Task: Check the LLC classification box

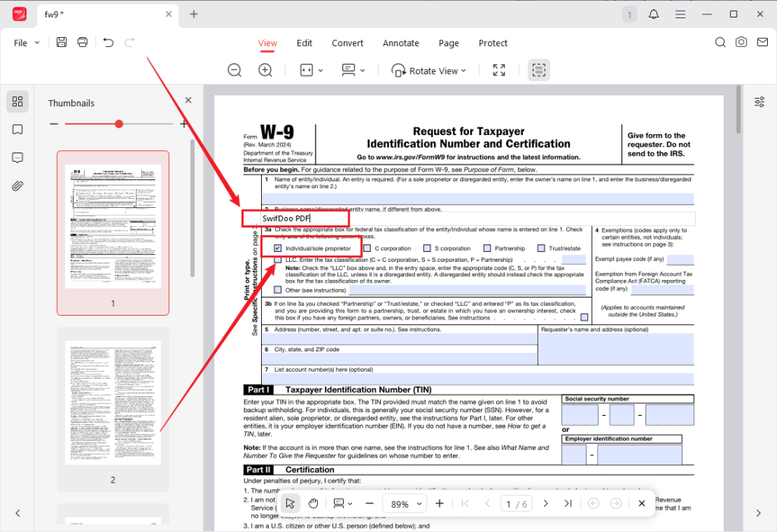Action: click(278, 260)
